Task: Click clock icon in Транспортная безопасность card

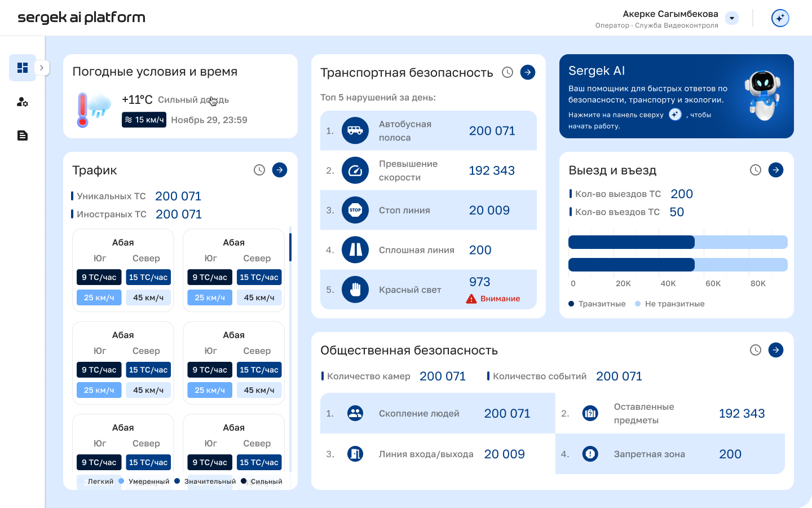Action: (507, 72)
